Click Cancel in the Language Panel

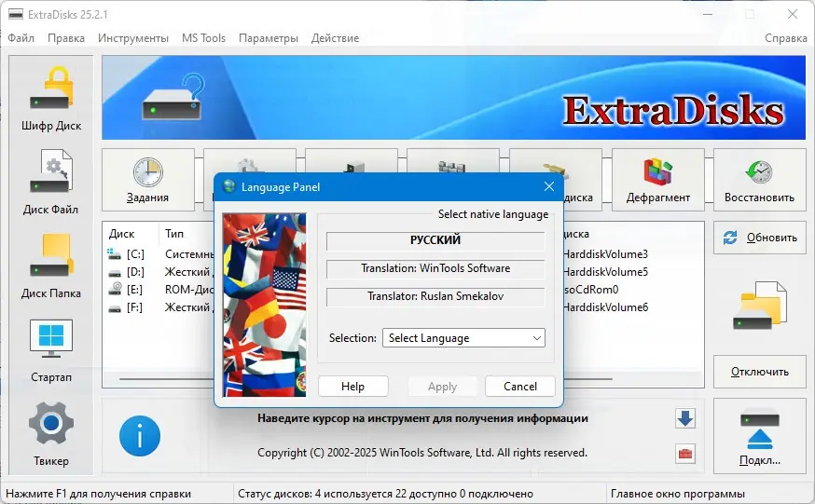coord(519,387)
